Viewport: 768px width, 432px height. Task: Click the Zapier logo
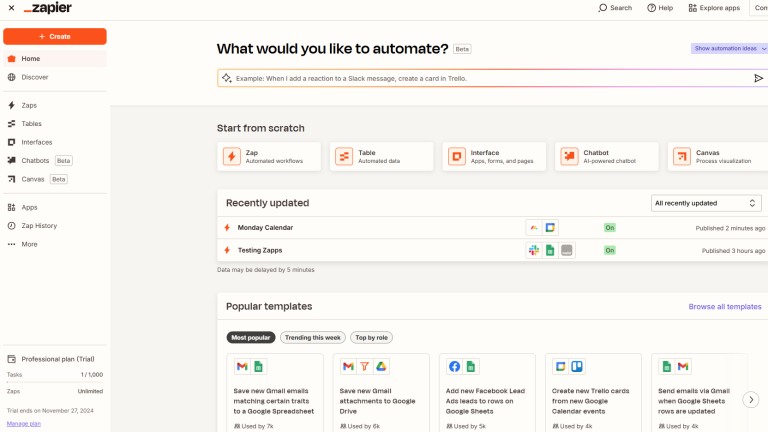[48, 8]
